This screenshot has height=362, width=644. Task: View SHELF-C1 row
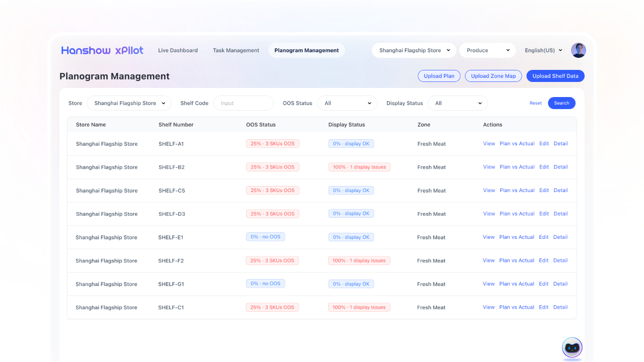(489, 307)
